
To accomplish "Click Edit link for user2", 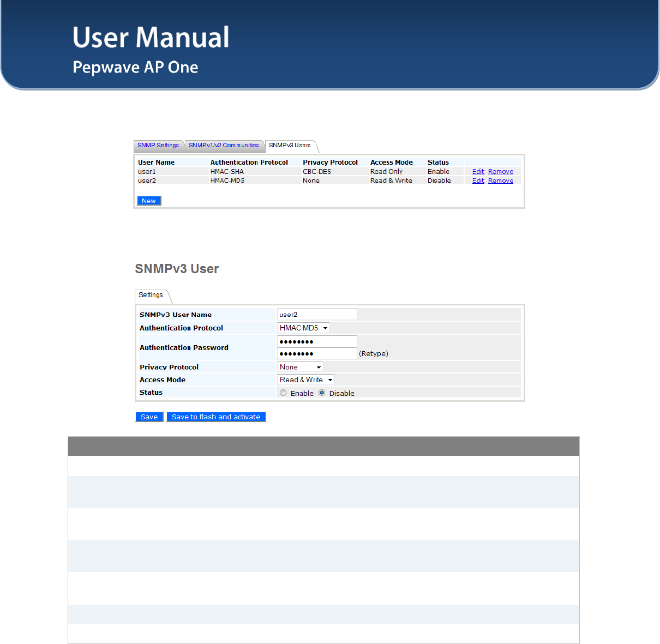I will [478, 180].
